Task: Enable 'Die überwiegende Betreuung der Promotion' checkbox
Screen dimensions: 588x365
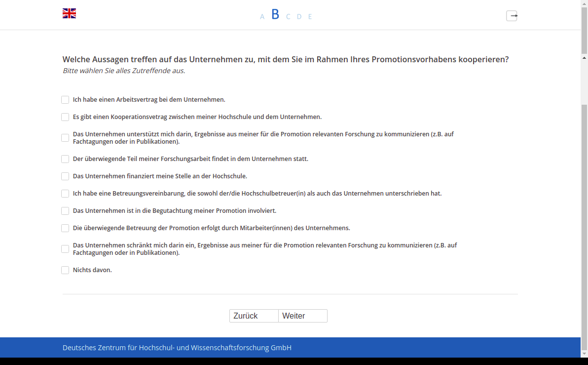Action: tap(65, 228)
